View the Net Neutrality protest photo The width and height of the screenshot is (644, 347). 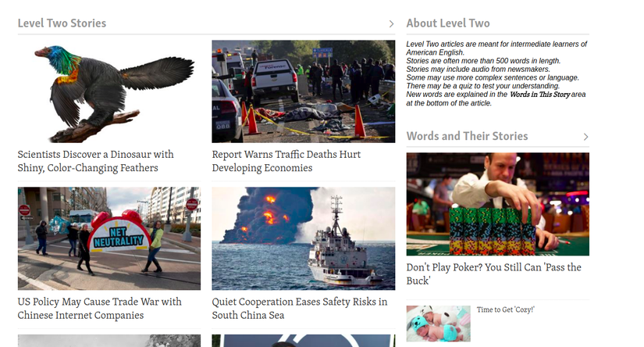tap(109, 238)
